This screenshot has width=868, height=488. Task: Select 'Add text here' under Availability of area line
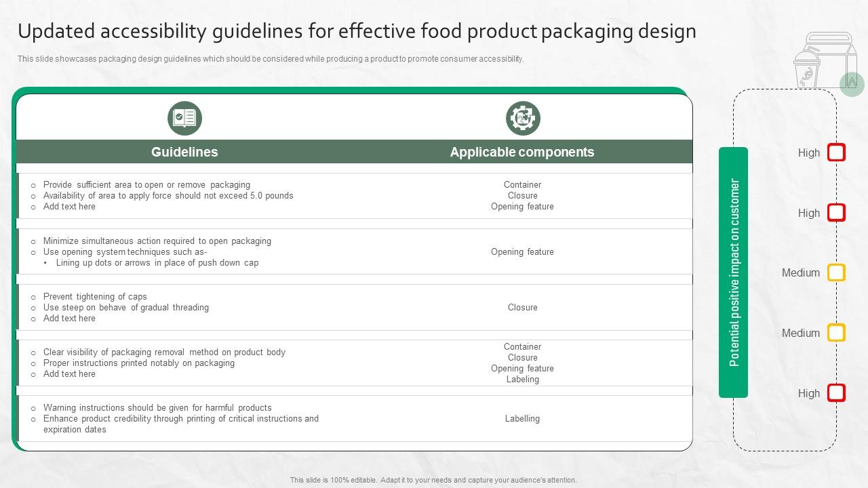69,206
